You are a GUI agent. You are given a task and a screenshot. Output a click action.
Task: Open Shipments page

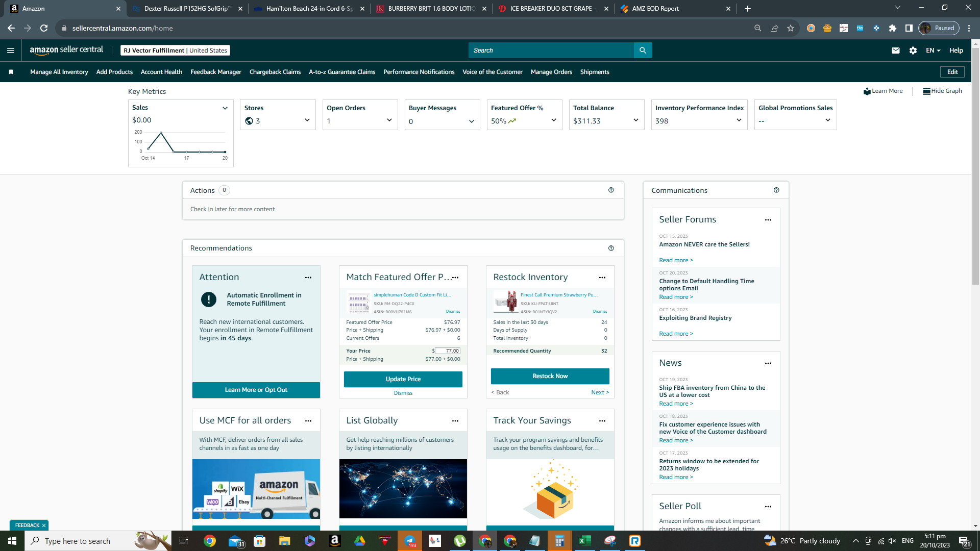(x=595, y=72)
